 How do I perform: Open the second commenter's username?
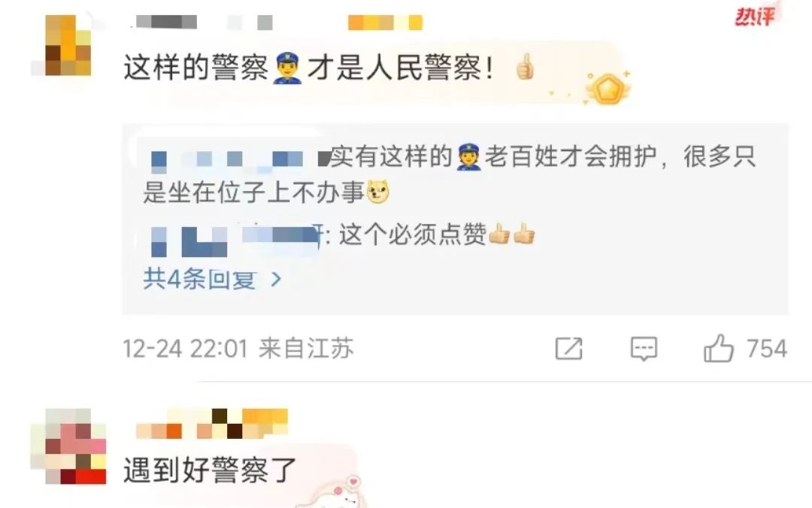click(x=211, y=424)
